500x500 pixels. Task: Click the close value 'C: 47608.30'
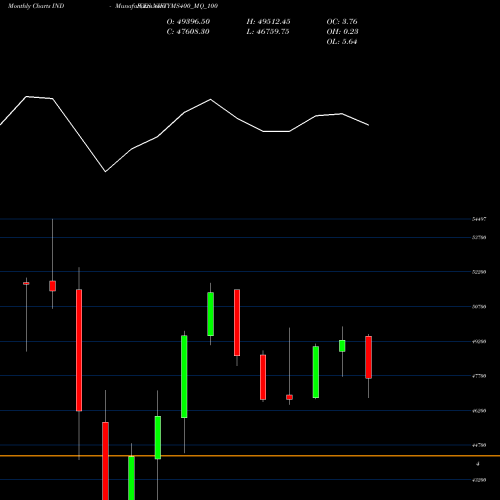pyautogui.click(x=188, y=32)
